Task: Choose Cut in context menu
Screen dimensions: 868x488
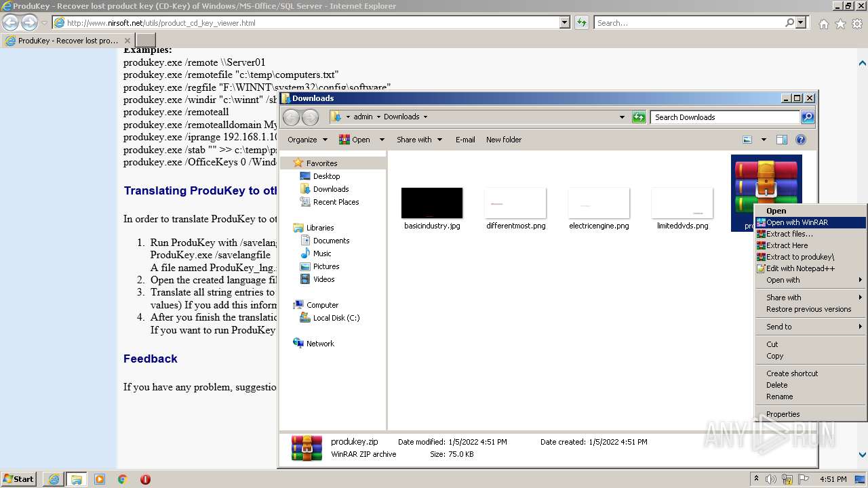Action: coord(811,344)
